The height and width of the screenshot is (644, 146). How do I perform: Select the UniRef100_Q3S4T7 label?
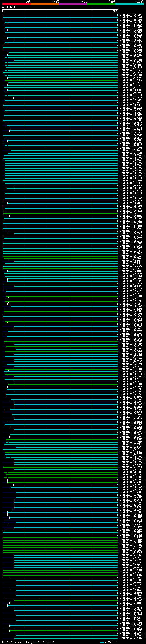(131, 236)
